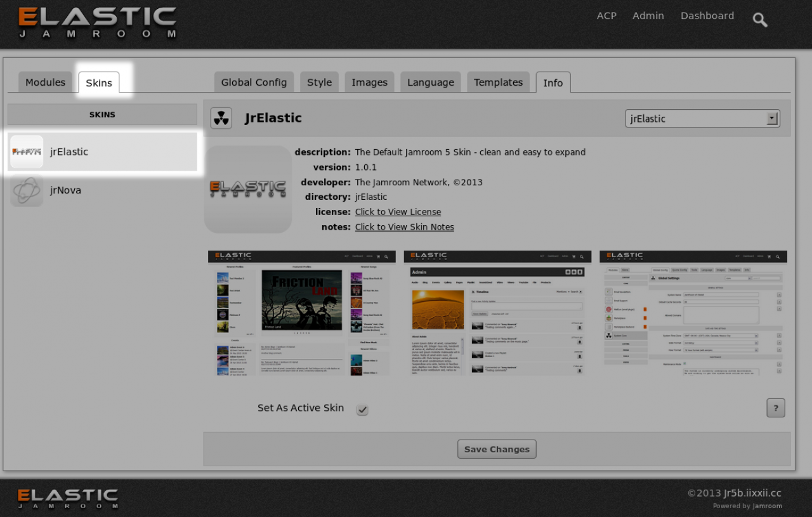Image resolution: width=812 pixels, height=517 pixels.
Task: Click the 'JrElastic' panel title text
Action: (x=273, y=118)
